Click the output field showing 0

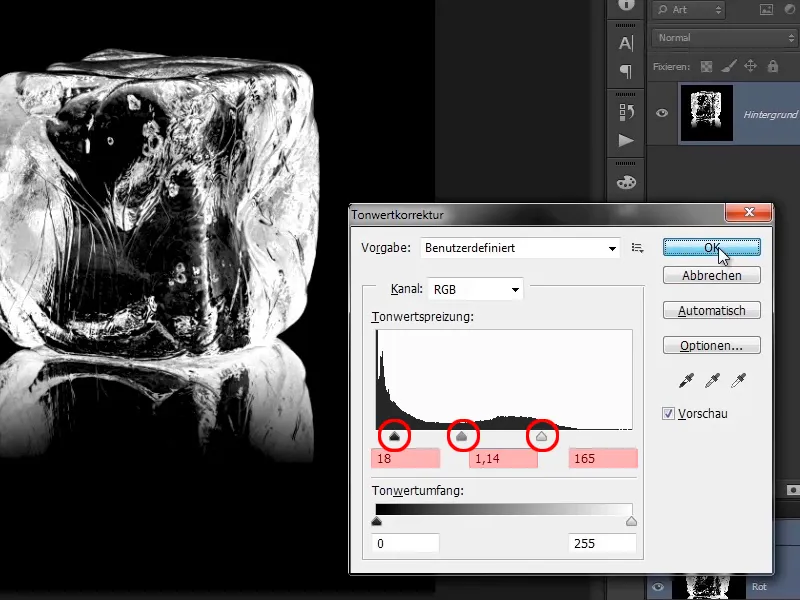coord(406,543)
